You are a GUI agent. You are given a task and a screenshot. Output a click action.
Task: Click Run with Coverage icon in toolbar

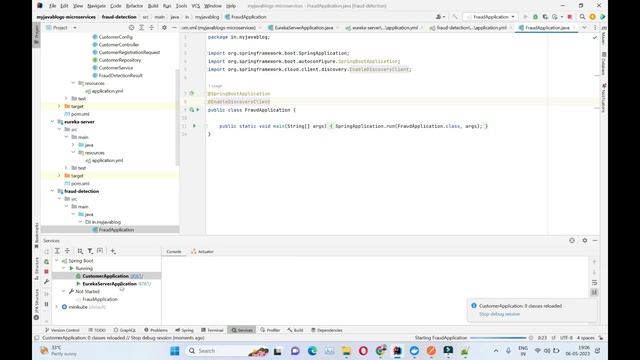click(x=545, y=17)
